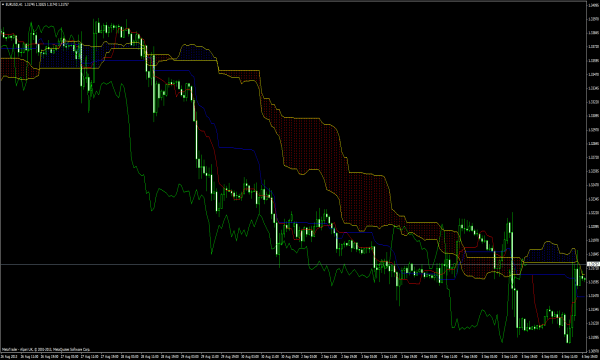Click the MetaTrader Alpari UK copyright text
The width and height of the screenshot is (600, 360).
(46, 349)
